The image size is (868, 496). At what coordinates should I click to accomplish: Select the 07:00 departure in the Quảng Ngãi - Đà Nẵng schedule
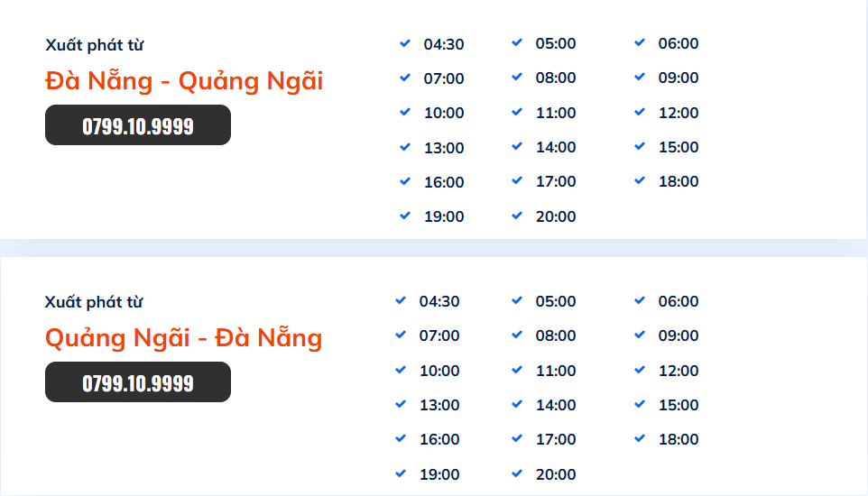439,335
